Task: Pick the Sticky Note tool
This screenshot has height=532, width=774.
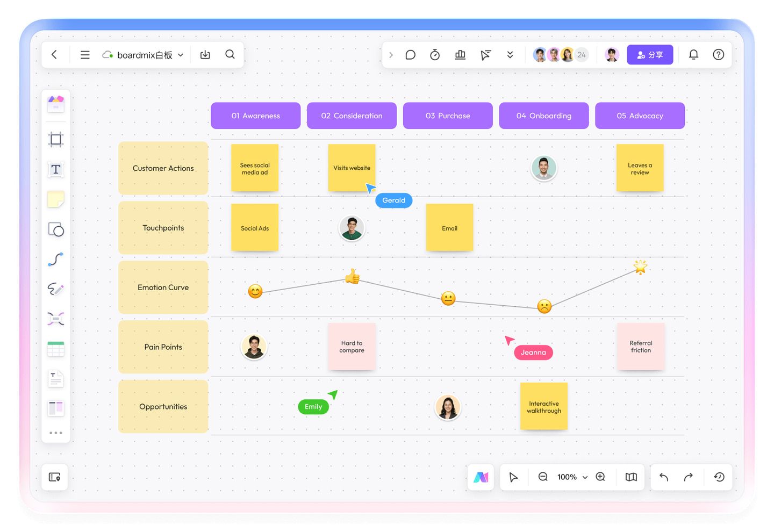Action: pyautogui.click(x=56, y=199)
